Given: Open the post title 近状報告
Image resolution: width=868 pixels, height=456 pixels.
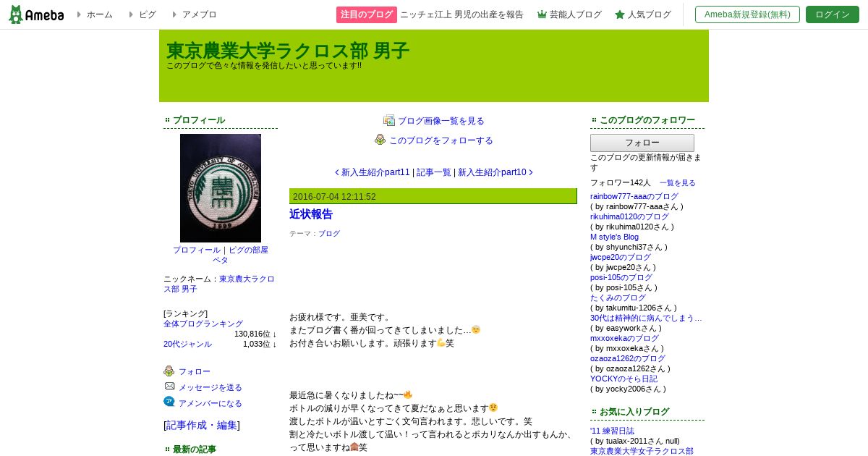Looking at the screenshot, I should pyautogui.click(x=311, y=214).
